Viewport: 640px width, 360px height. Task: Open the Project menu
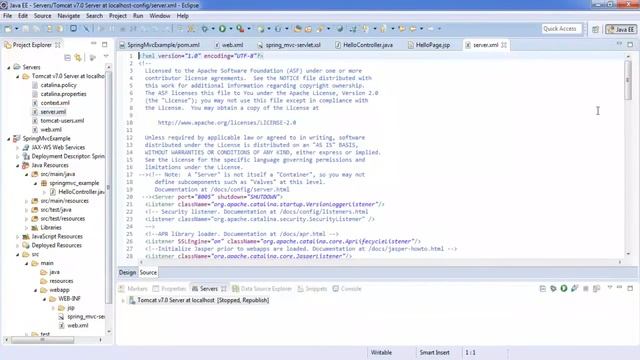tap(118, 16)
